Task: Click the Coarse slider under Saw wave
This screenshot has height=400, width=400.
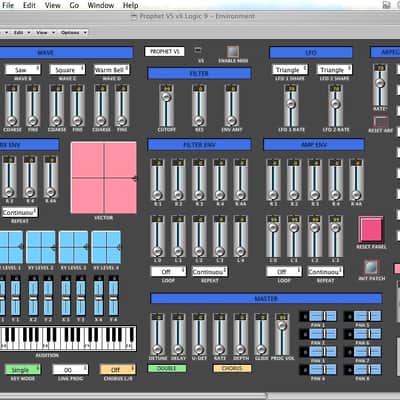Action: [12, 105]
